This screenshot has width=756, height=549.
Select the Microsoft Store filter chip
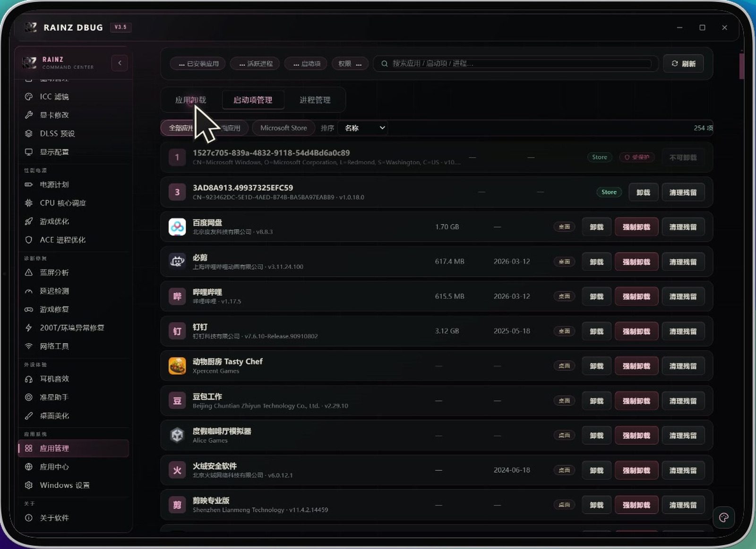[283, 128]
